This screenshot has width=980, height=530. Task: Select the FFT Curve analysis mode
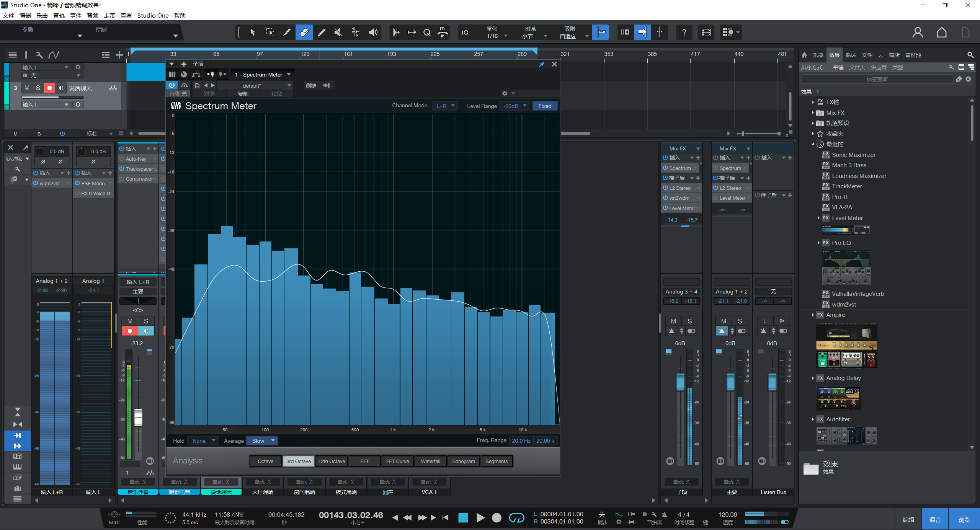[x=397, y=461]
